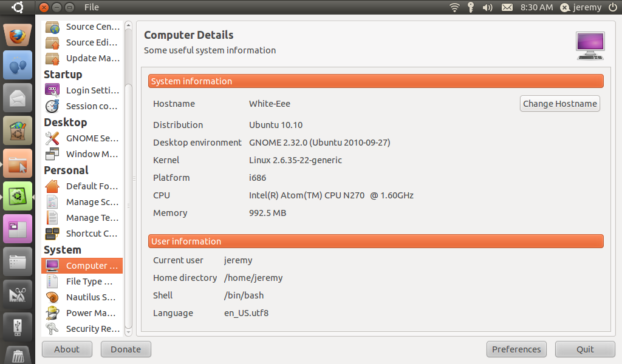Viewport: 622px width, 364px height.
Task: Click the home directory value /home/jeremy
Action: pos(253,278)
